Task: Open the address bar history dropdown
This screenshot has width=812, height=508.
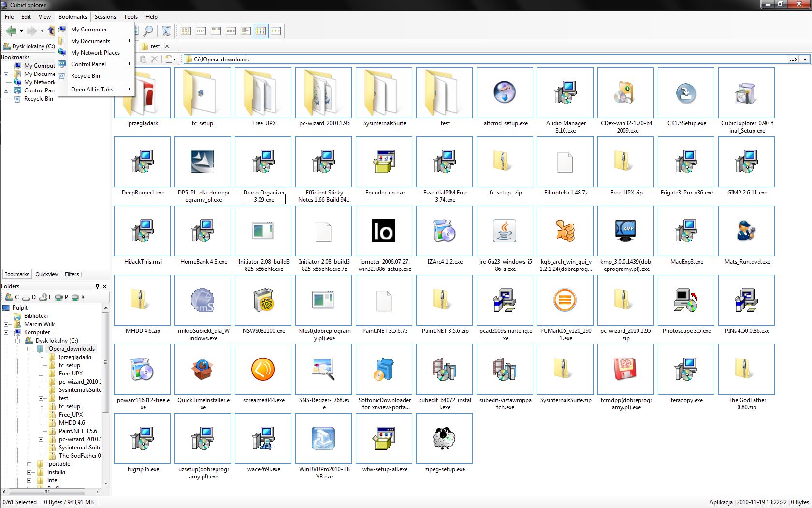Action: coord(805,60)
